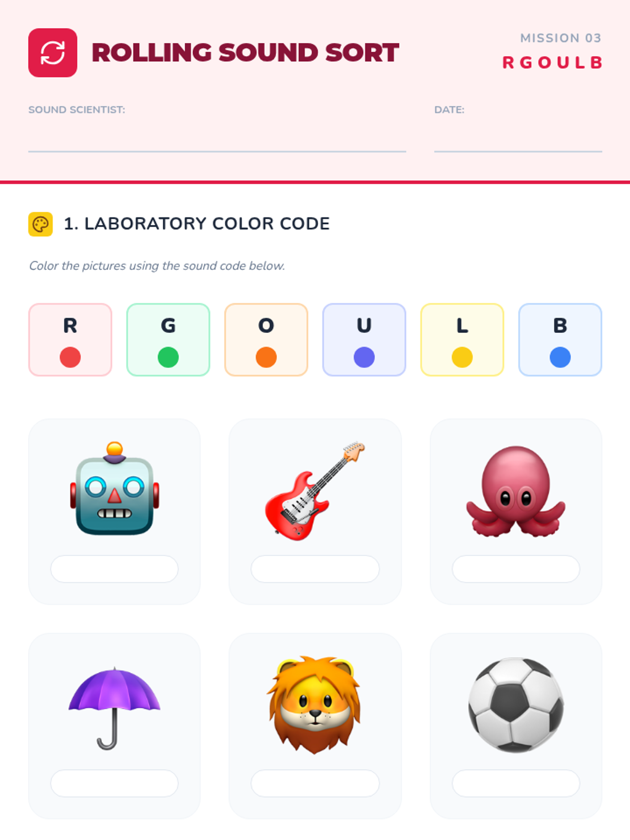Click the answer box under the guitar
This screenshot has height=840, width=630.
point(315,569)
